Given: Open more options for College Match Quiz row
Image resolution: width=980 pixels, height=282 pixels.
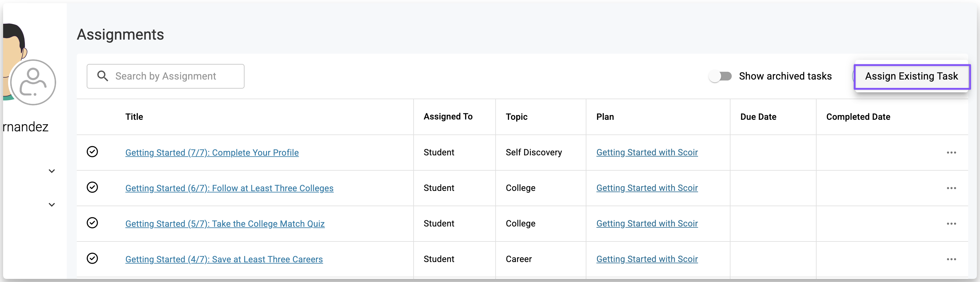Looking at the screenshot, I should click(951, 224).
